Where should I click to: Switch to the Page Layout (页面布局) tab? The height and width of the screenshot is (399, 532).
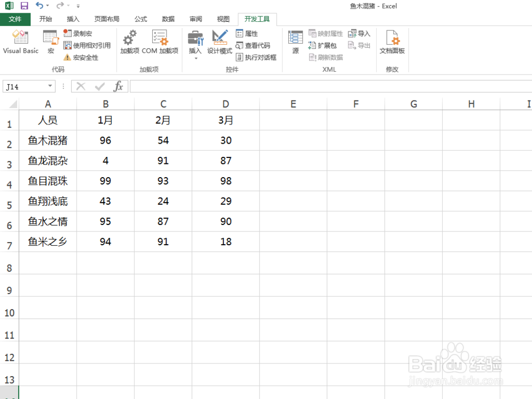click(x=107, y=19)
